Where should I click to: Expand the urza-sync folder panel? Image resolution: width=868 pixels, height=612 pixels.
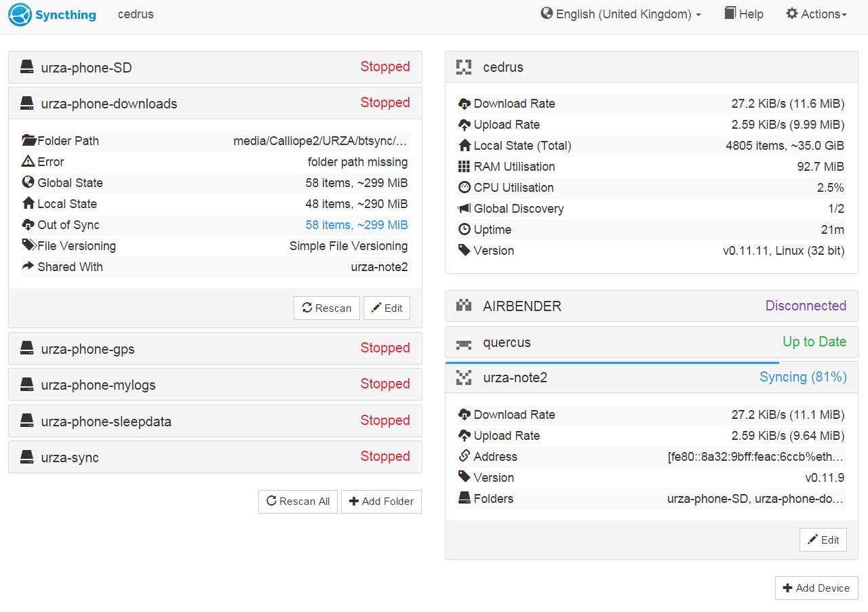[215, 457]
